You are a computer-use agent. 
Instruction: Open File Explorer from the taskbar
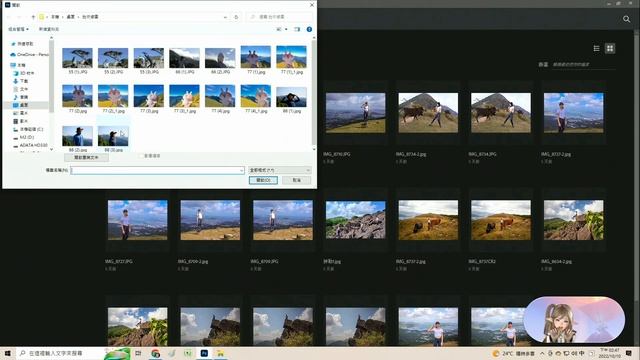pyautogui.click(x=220, y=353)
